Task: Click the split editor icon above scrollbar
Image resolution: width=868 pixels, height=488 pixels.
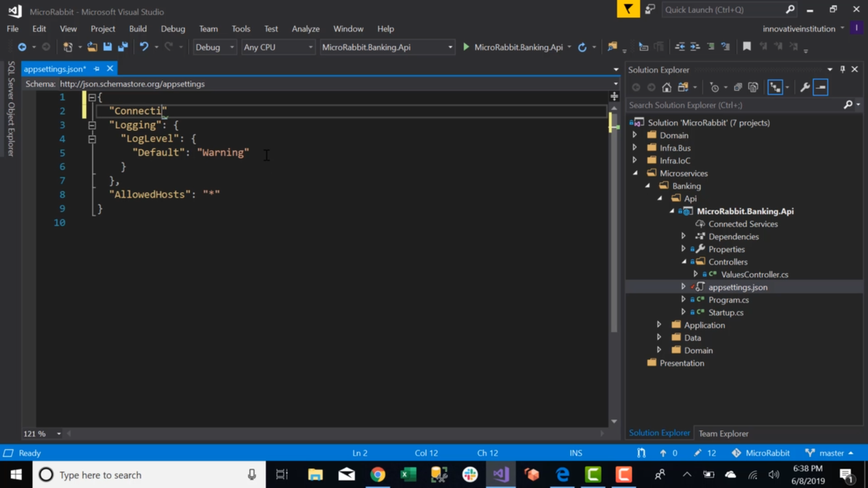Action: [614, 95]
